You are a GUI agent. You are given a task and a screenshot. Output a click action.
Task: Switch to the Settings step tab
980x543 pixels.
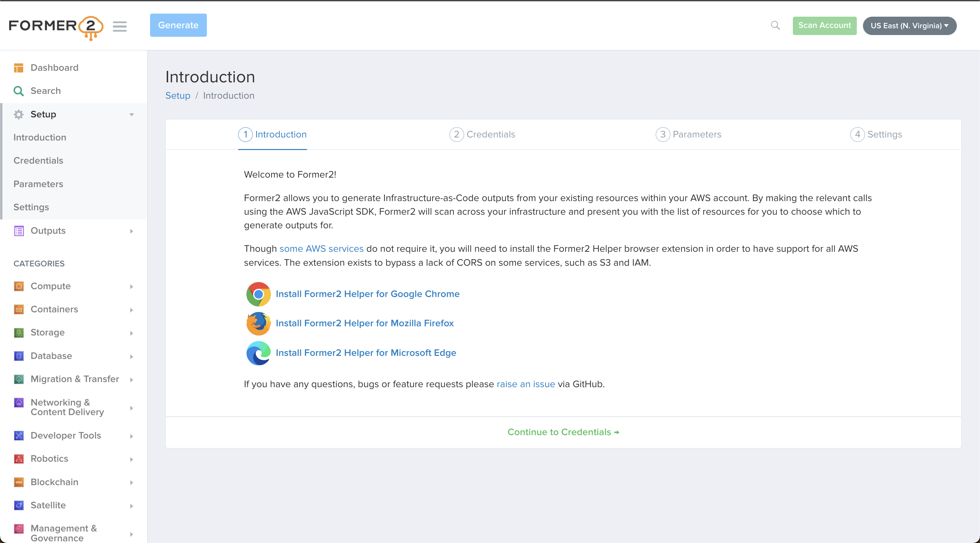[x=876, y=135]
